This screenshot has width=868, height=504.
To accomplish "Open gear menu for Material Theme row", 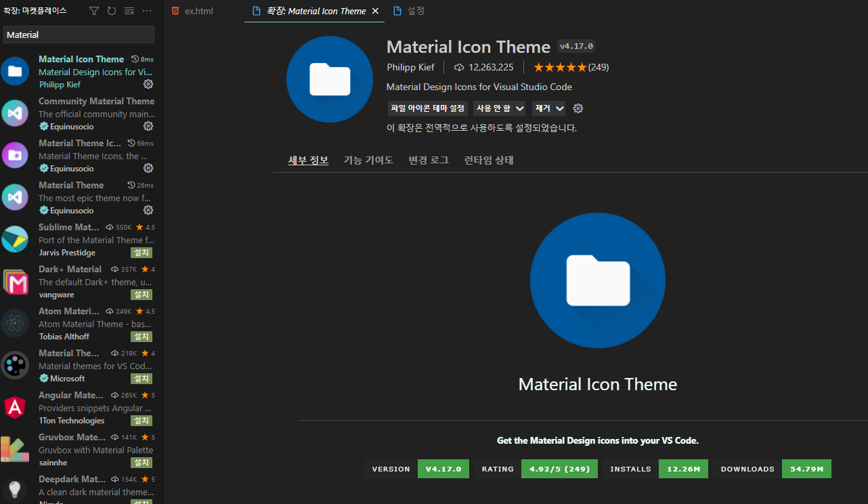I will pos(148,210).
